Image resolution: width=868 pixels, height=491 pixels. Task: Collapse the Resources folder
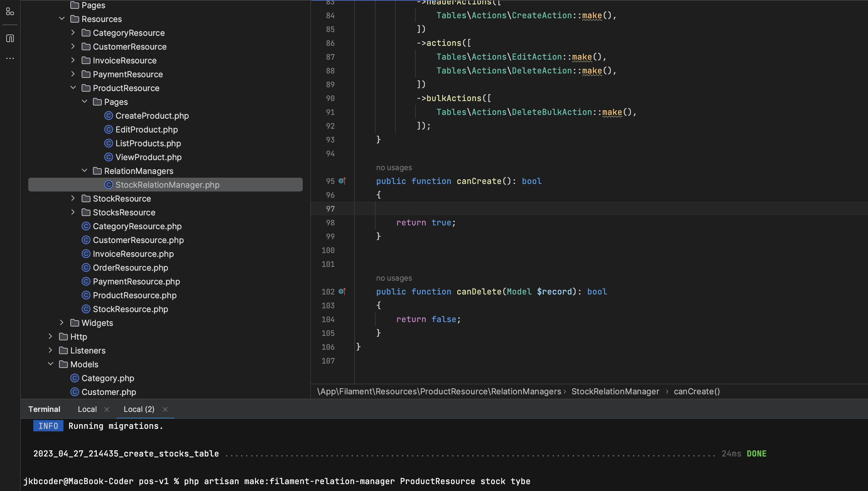62,19
